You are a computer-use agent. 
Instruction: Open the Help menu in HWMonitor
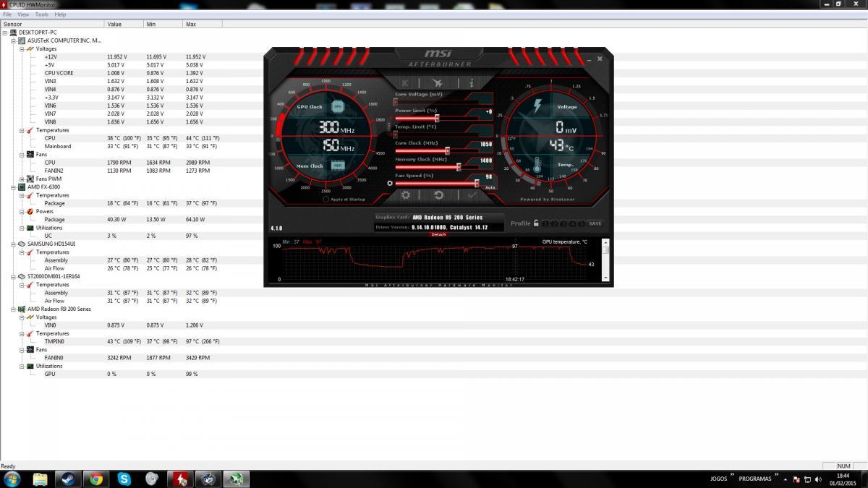point(60,14)
